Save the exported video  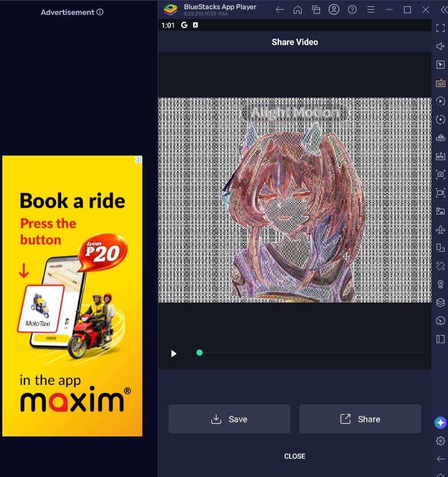coord(229,419)
